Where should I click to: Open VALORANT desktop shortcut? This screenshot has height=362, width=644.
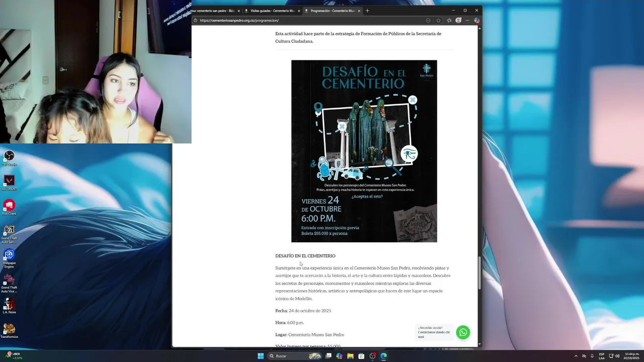[9, 183]
